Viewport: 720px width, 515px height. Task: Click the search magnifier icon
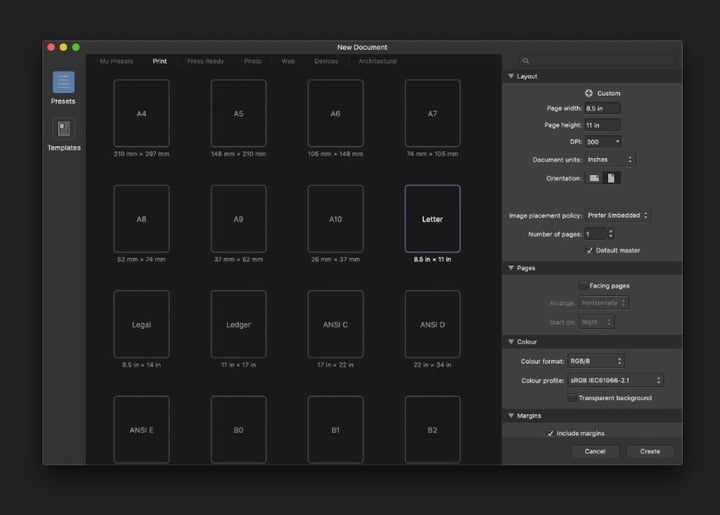[526, 61]
